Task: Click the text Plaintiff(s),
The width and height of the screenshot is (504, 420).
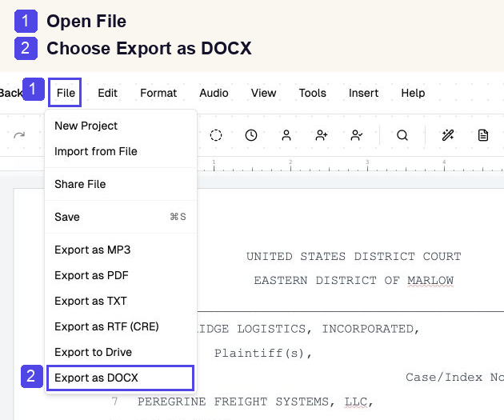Action: click(x=263, y=354)
